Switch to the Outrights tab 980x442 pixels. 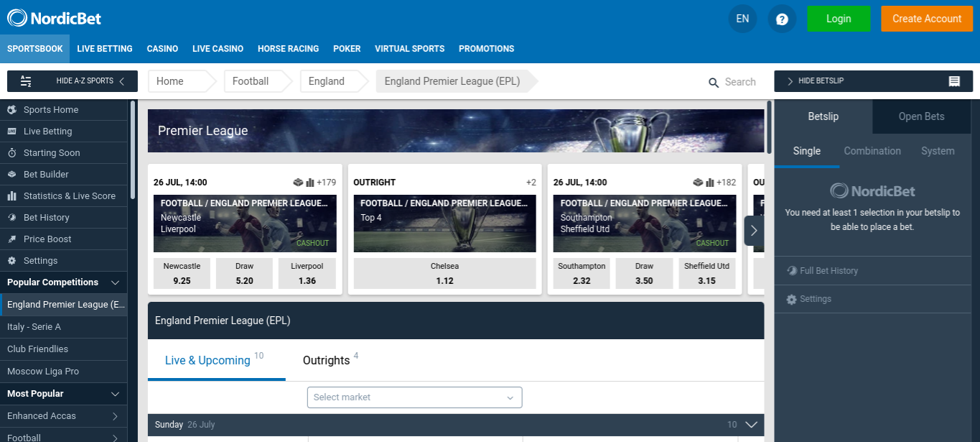tap(330, 360)
